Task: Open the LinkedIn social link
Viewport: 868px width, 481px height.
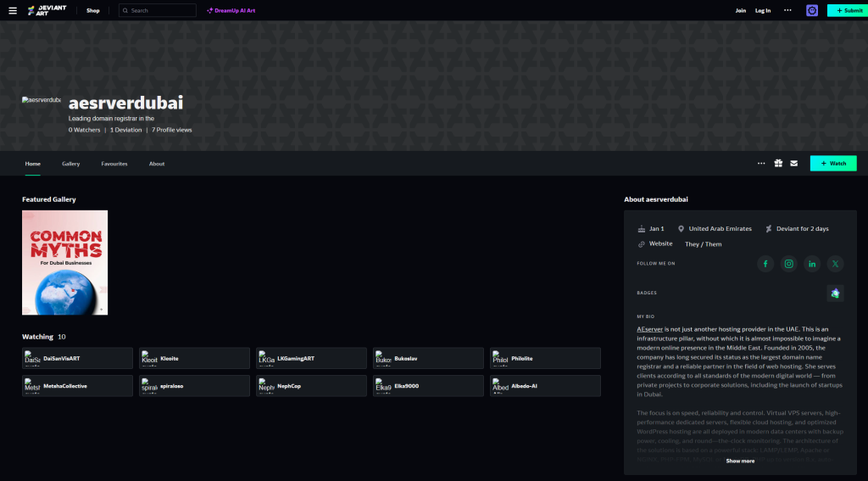Action: (812, 264)
